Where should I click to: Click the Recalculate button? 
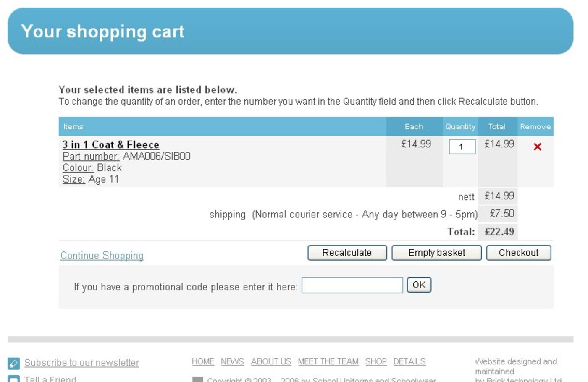click(347, 253)
